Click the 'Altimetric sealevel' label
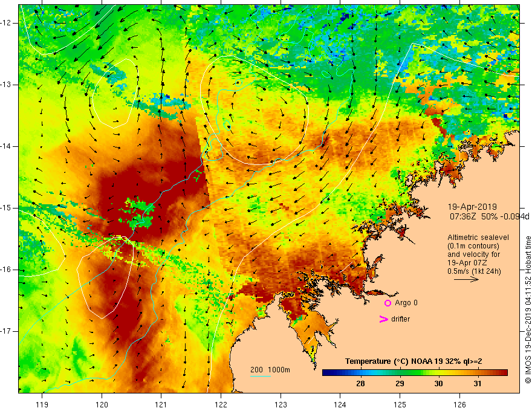The height and width of the screenshot is (411, 532). 478,238
